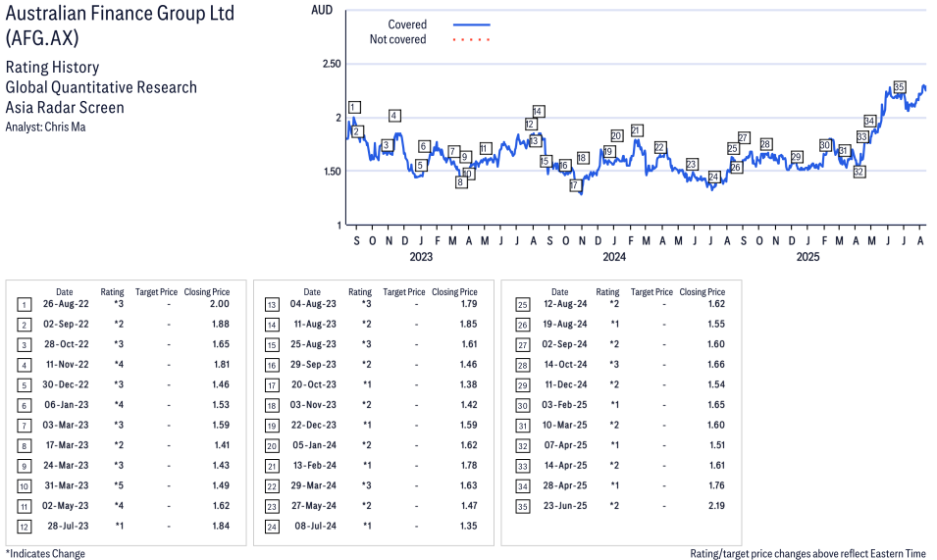Viewport: 937px width, 560px height.
Task: Click the Not covered red dotted sample
Action: tap(472, 39)
